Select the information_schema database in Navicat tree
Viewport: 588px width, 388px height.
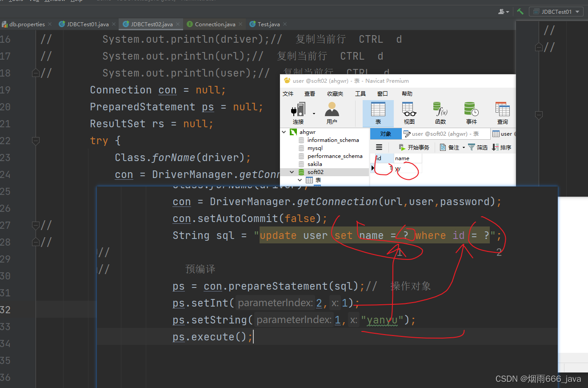point(333,140)
